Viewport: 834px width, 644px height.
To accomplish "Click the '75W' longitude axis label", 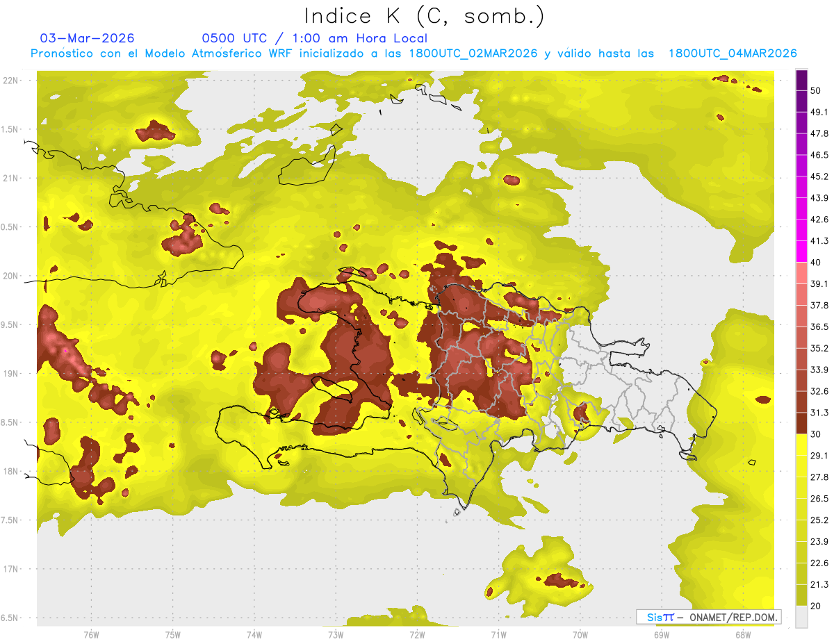I will [172, 634].
